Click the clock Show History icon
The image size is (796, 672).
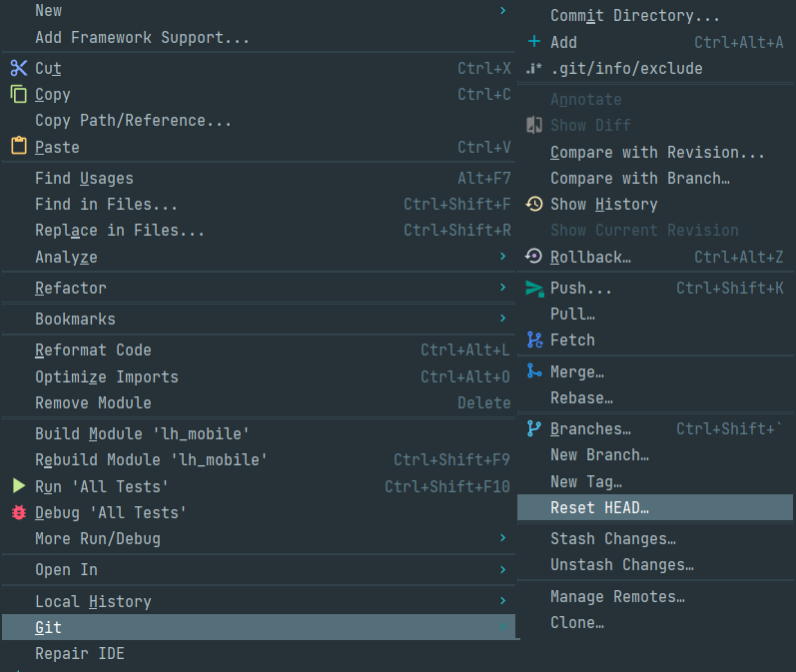[x=534, y=204]
